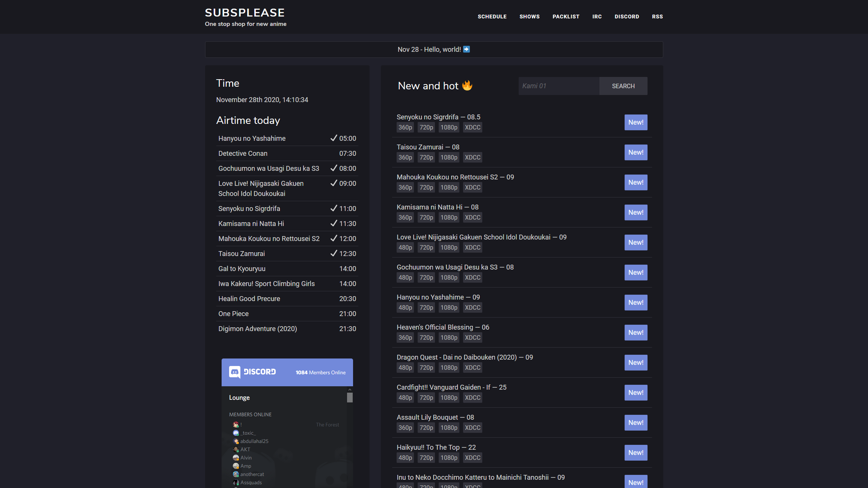
Task: Click the checkmark beside Kamisama ni Natta Hi 11:30
Action: pos(334,223)
